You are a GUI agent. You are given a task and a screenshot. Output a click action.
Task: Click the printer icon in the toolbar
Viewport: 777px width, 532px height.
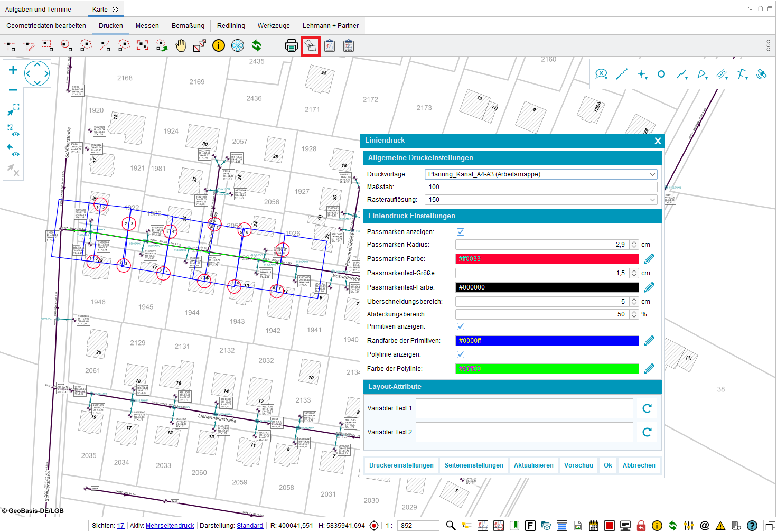point(291,46)
